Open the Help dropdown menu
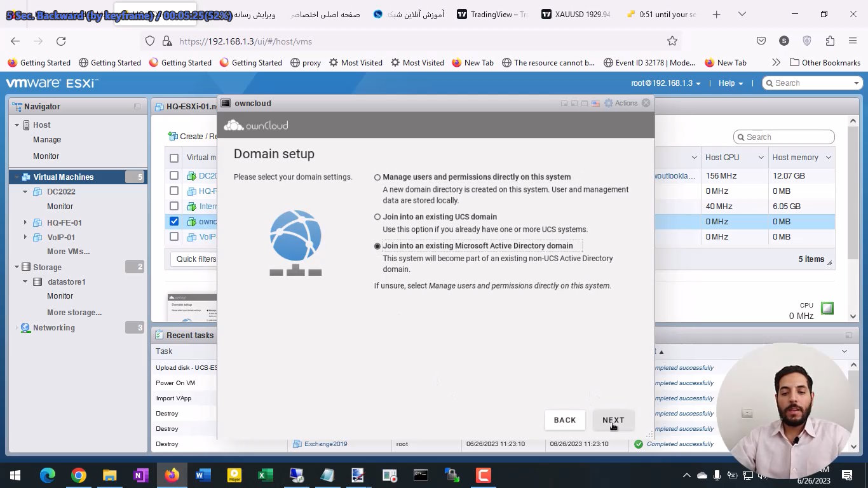Image resolution: width=868 pixels, height=488 pixels. [731, 83]
